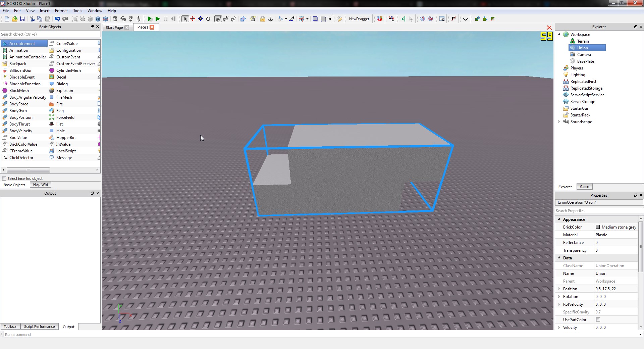The height and width of the screenshot is (349, 644).
Task: Click the paint bucket Fill Color tool
Action: pyautogui.click(x=280, y=19)
